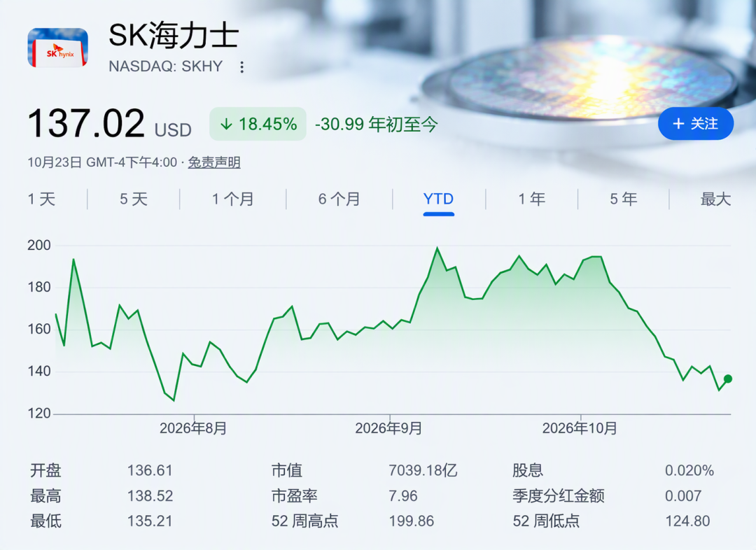The width and height of the screenshot is (756, 550).
Task: Click the 2026年9月 axis label
Action: pos(388,428)
